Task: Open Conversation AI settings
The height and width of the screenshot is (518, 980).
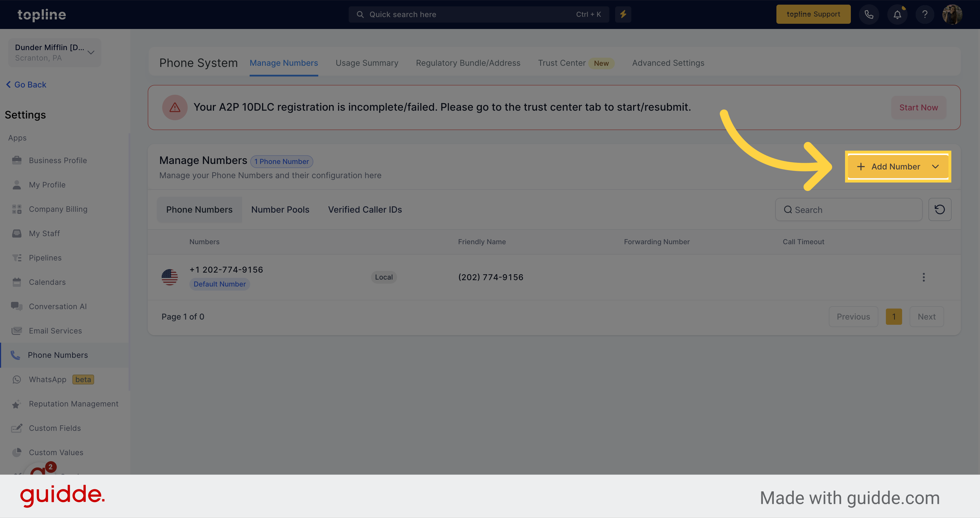Action: (x=58, y=307)
